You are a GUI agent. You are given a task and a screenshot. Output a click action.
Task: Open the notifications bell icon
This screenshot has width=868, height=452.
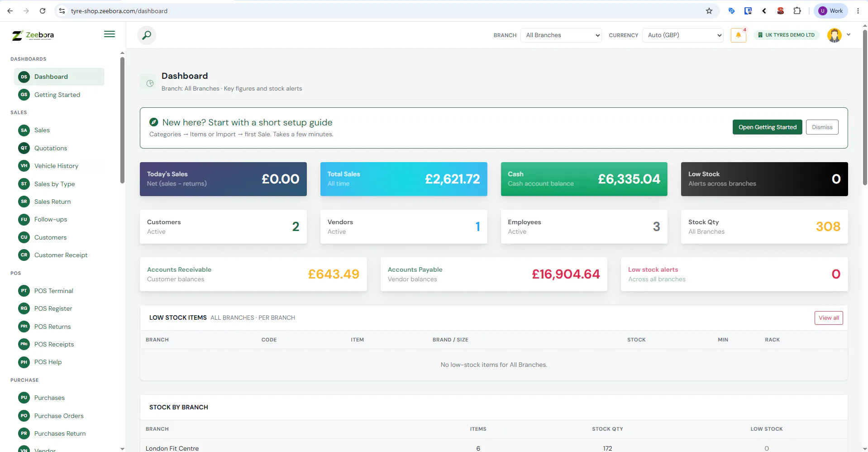click(x=738, y=35)
